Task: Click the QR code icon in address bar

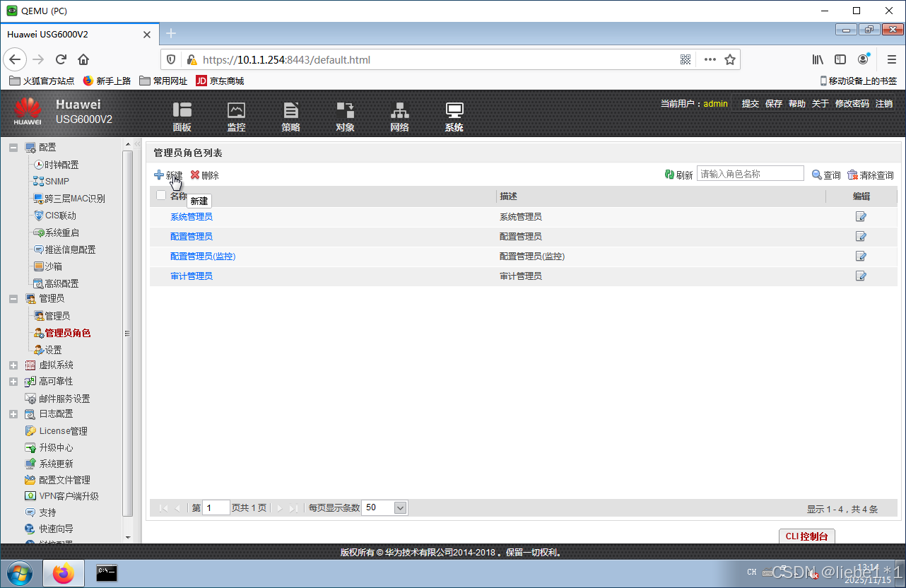Action: click(x=686, y=59)
